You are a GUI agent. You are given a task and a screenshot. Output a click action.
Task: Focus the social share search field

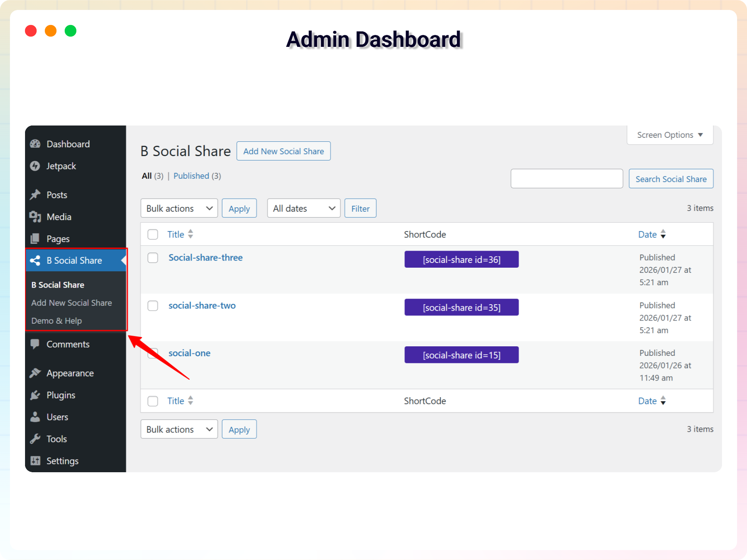567,179
